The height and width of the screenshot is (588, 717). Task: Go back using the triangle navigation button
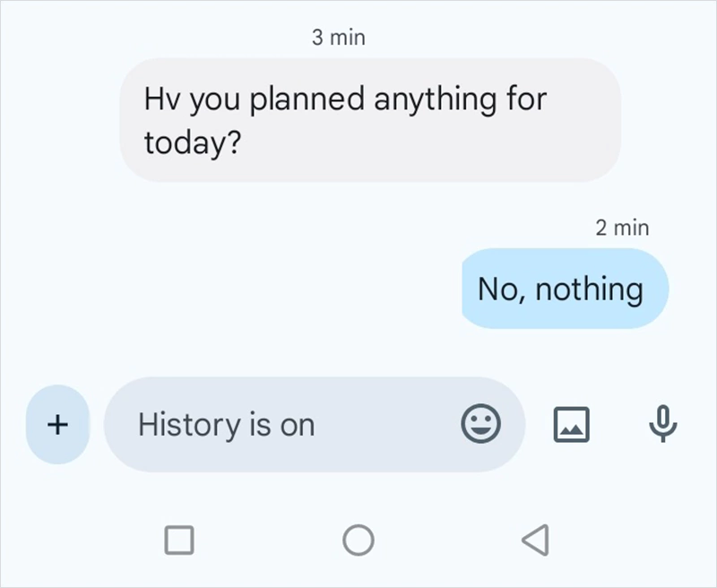(x=535, y=538)
